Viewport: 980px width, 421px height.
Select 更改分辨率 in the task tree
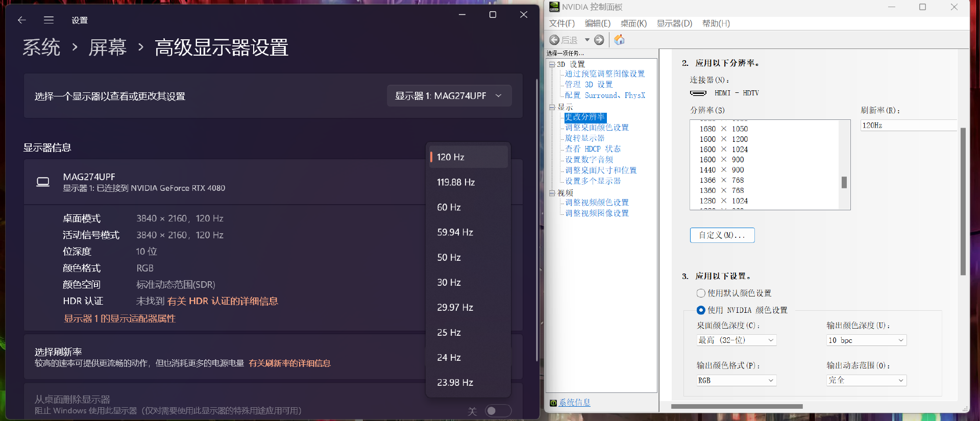(585, 117)
